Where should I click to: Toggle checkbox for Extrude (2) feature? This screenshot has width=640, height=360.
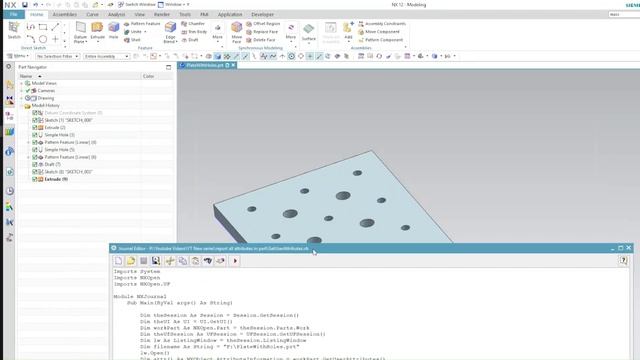click(x=35, y=128)
